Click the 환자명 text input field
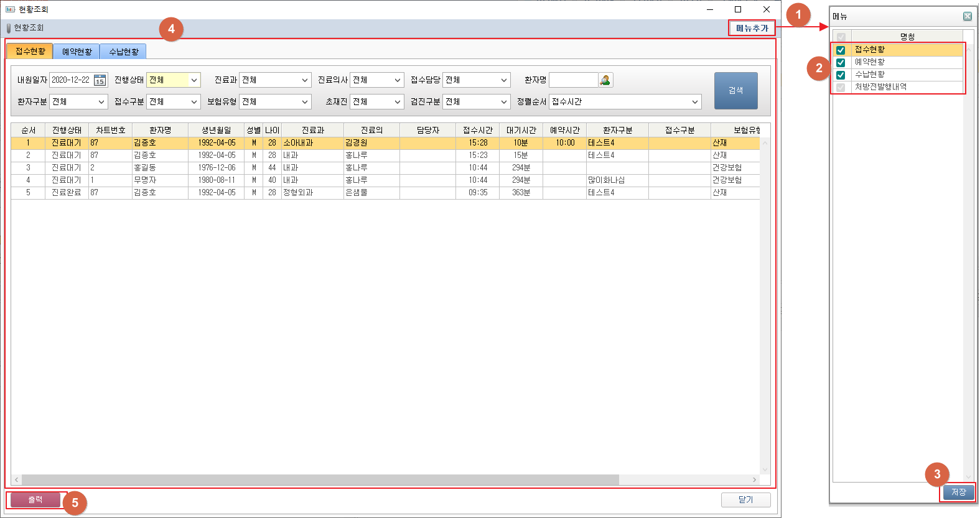Screen dimensions: 980x518 573,80
